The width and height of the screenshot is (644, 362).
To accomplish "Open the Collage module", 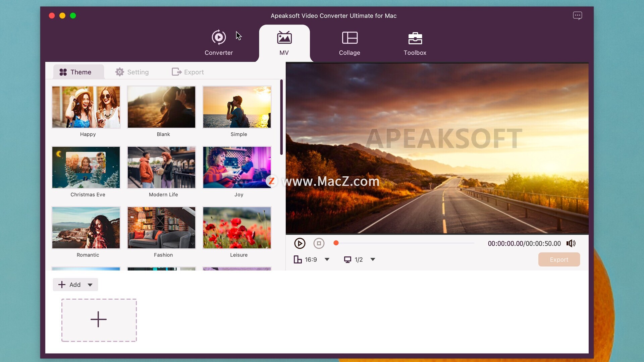I will click(350, 43).
